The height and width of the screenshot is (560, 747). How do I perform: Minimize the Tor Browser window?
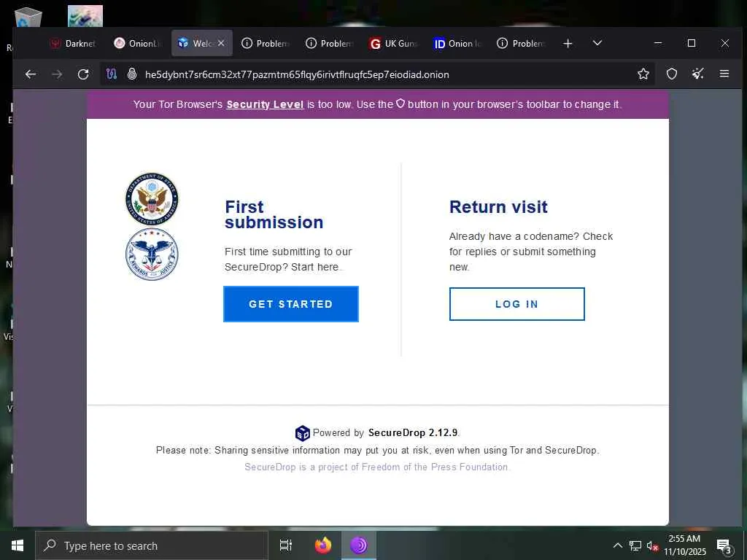658,43
